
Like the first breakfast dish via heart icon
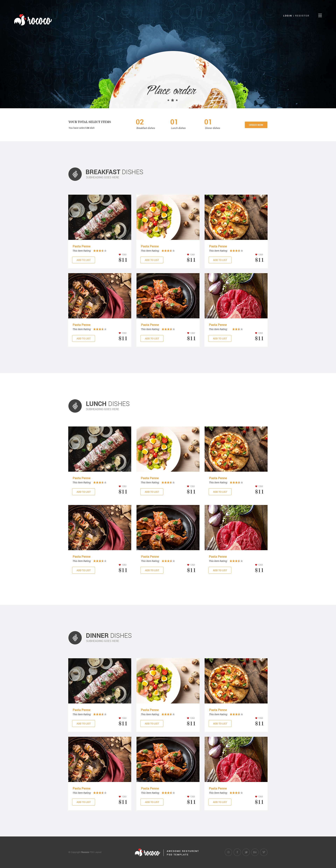coord(120,254)
